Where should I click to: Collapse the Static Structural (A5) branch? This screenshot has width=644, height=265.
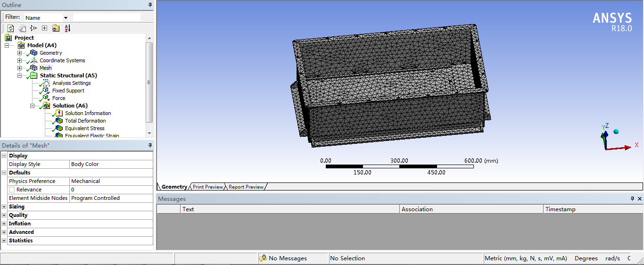(20, 75)
